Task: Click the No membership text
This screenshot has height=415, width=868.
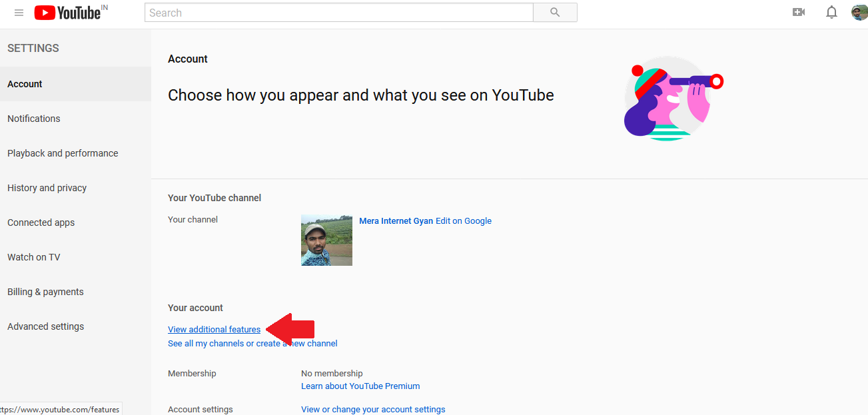Action: pyautogui.click(x=332, y=374)
